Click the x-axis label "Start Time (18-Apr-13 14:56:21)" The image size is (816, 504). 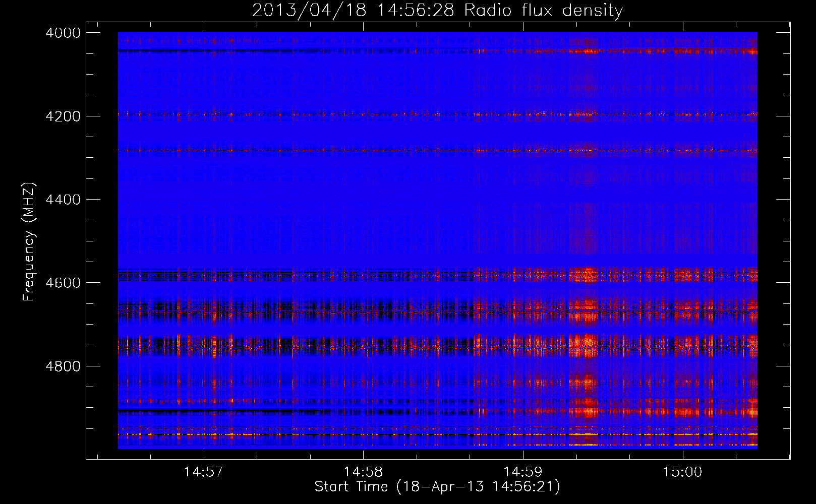coord(437,487)
